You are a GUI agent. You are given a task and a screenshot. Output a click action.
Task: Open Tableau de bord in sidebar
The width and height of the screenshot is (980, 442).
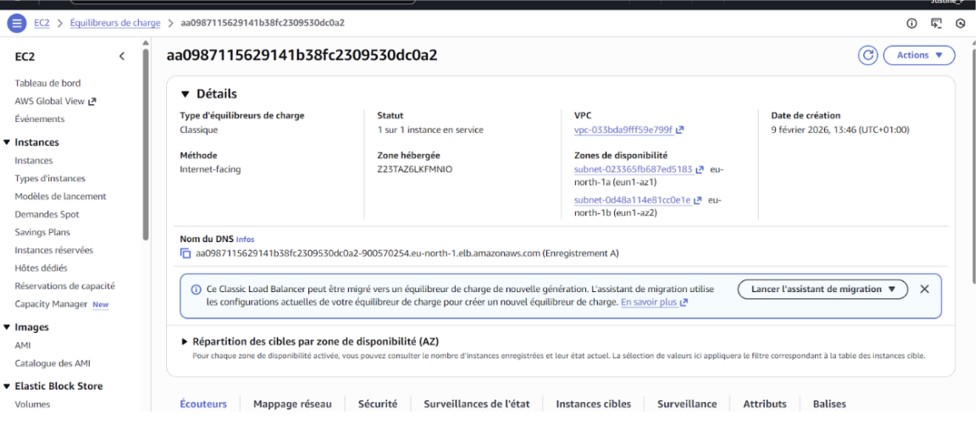tap(47, 83)
